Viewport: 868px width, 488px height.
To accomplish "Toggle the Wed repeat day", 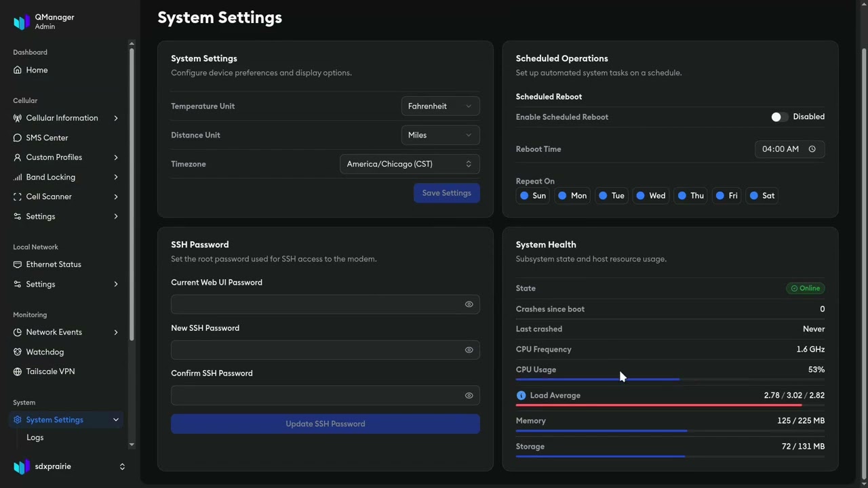I will pyautogui.click(x=651, y=196).
